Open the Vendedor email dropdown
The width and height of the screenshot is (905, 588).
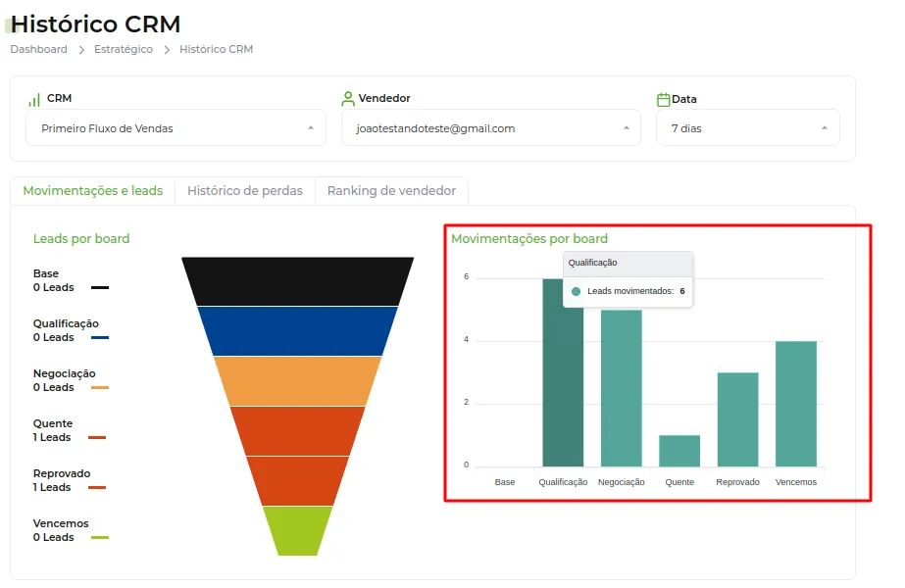[x=491, y=128]
